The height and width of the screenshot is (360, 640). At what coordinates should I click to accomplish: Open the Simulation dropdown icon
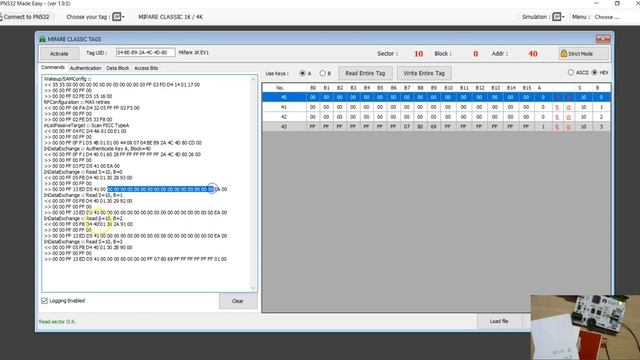(x=558, y=17)
